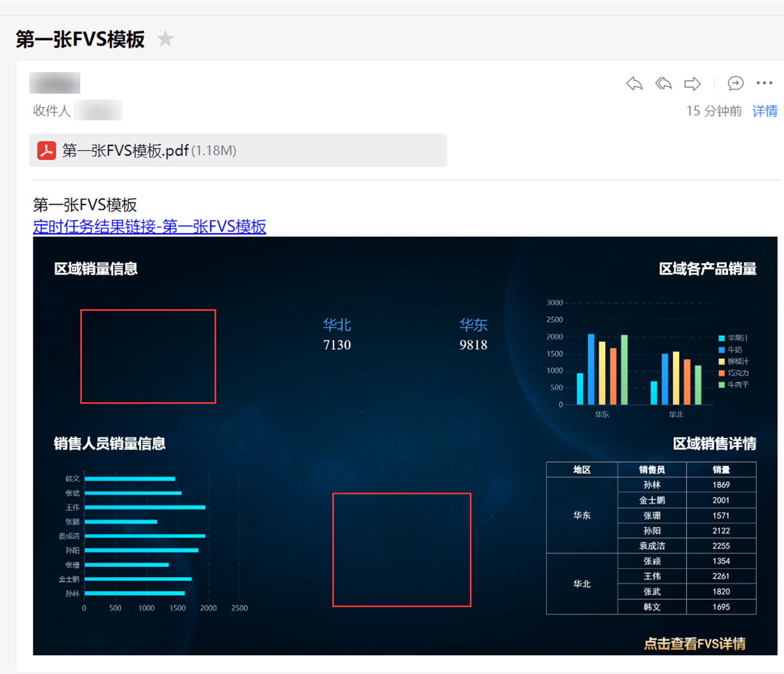Click the 地区 table header
This screenshot has height=674, width=784.
click(582, 470)
